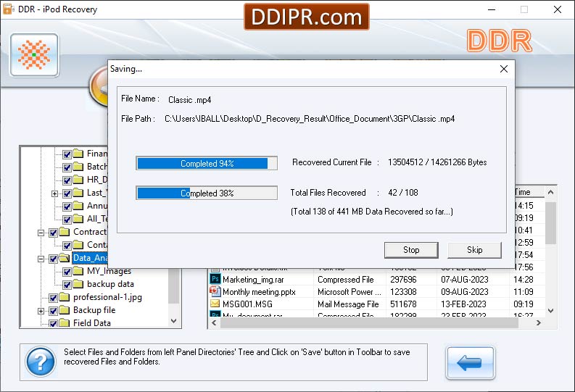This screenshot has height=392, width=575.
Task: Click the file list vertical scrollbar thumb
Action: [x=550, y=222]
